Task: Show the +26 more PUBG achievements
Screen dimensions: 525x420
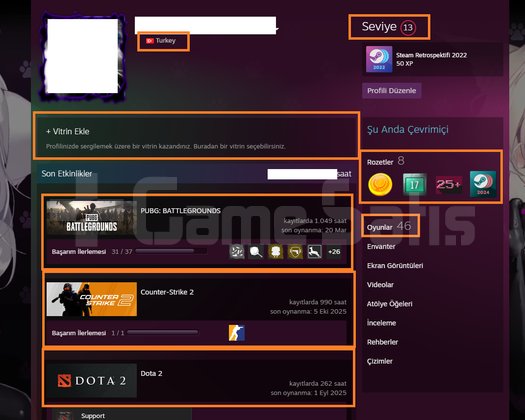Action: pyautogui.click(x=334, y=252)
